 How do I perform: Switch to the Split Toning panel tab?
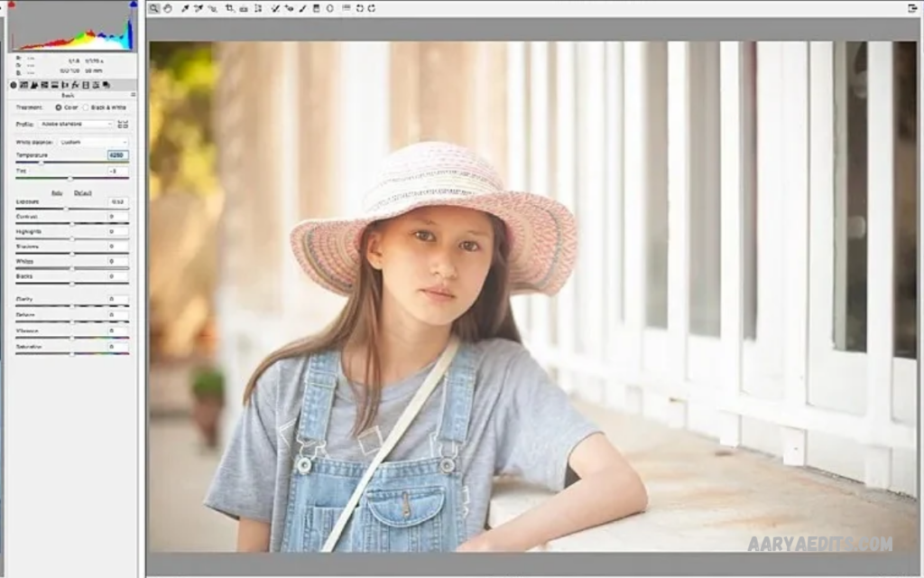(x=54, y=86)
